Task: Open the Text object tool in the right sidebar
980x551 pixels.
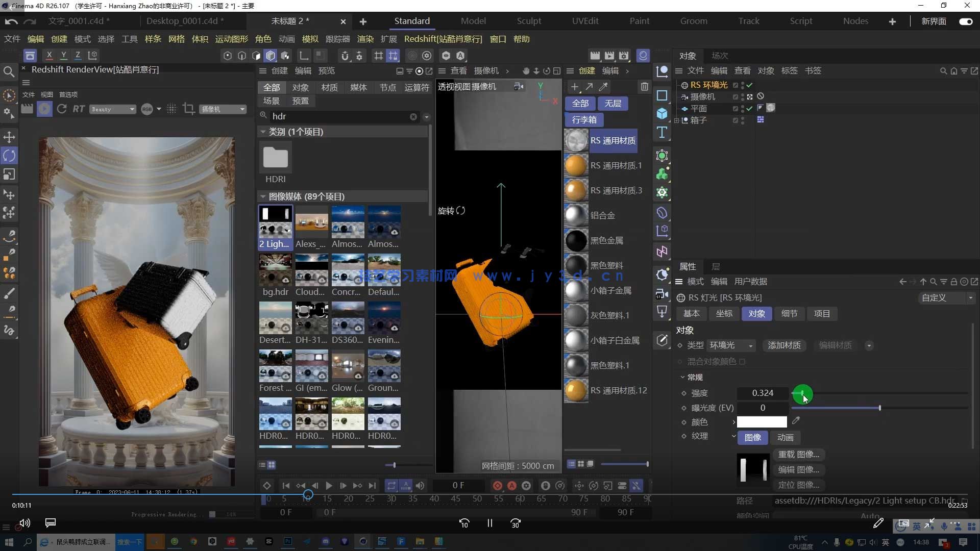Action: click(x=662, y=132)
